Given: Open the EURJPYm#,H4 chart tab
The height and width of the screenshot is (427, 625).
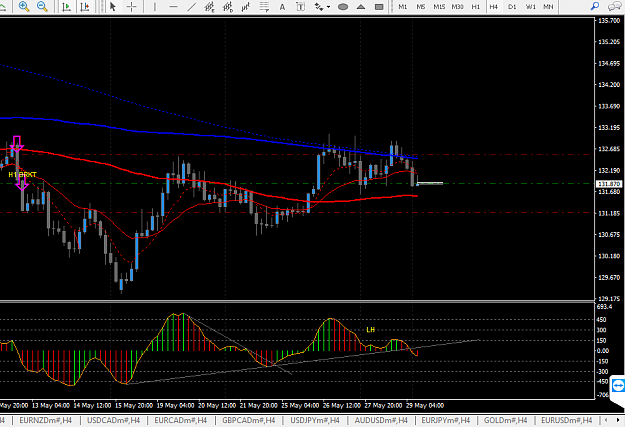Looking at the screenshot, I should [446, 420].
